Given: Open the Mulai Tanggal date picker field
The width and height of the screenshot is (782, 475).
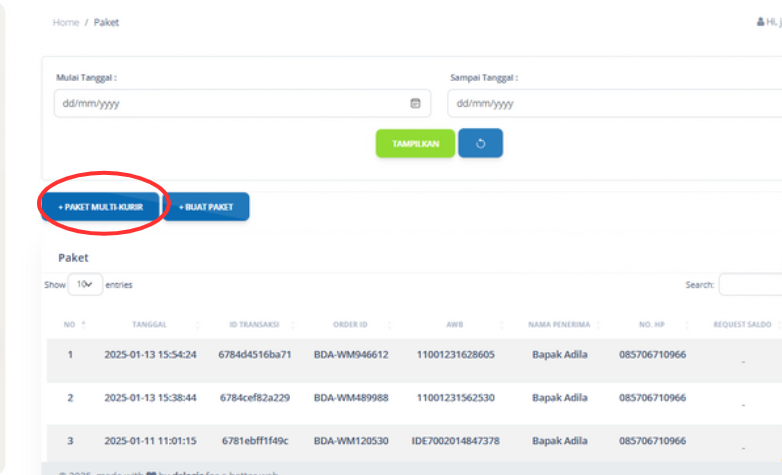Looking at the screenshot, I should pyautogui.click(x=230, y=103).
